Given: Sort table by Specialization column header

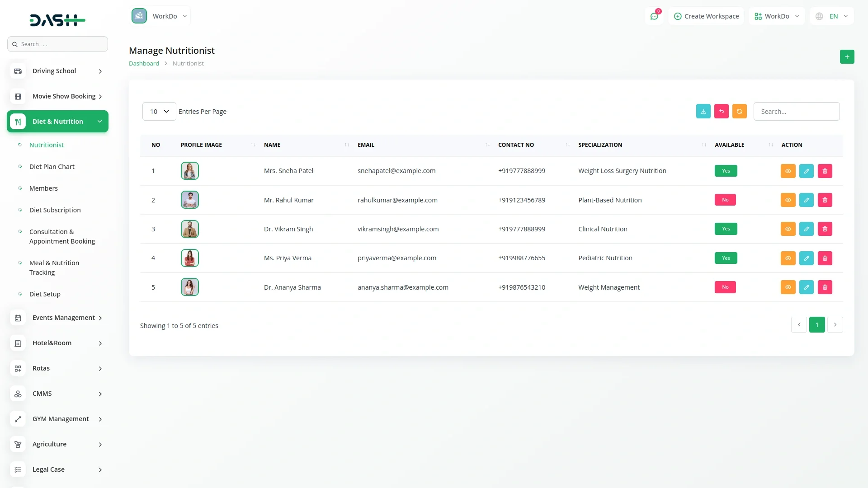Looking at the screenshot, I should point(600,145).
